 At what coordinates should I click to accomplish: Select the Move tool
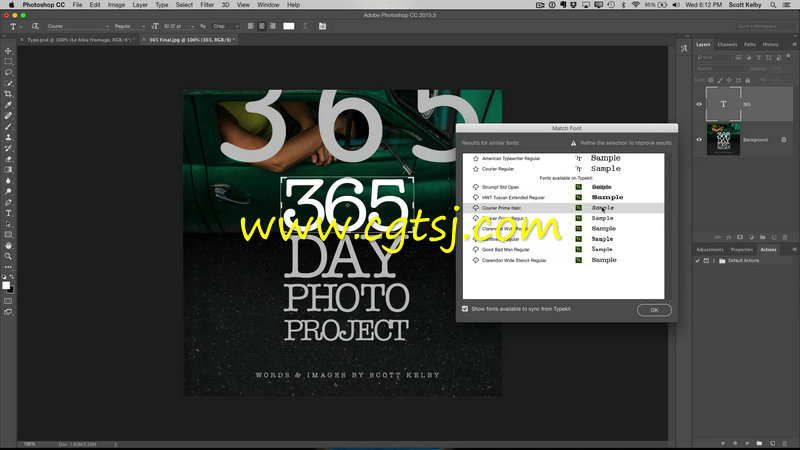(x=8, y=51)
